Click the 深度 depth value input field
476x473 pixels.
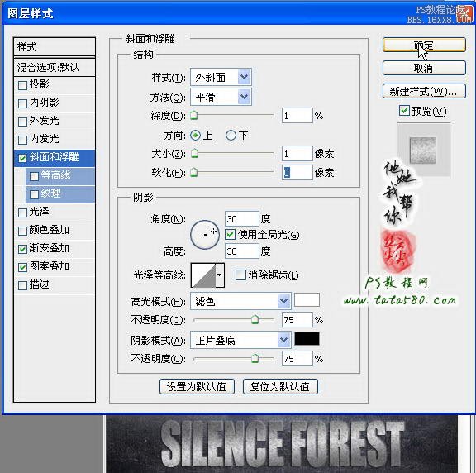coord(297,116)
